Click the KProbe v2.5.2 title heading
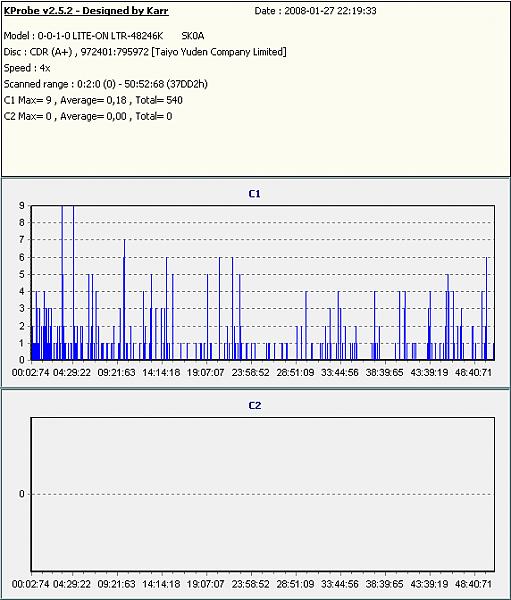511x600 pixels. (x=86, y=11)
